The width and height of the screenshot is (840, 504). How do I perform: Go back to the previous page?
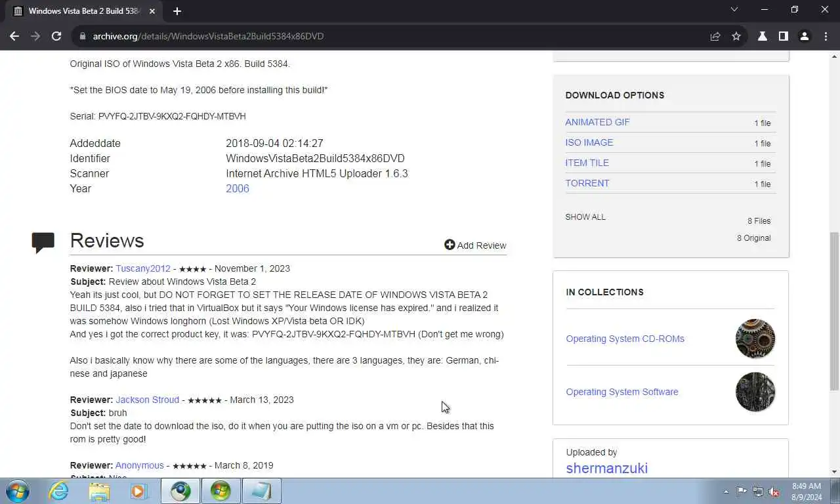pyautogui.click(x=14, y=36)
